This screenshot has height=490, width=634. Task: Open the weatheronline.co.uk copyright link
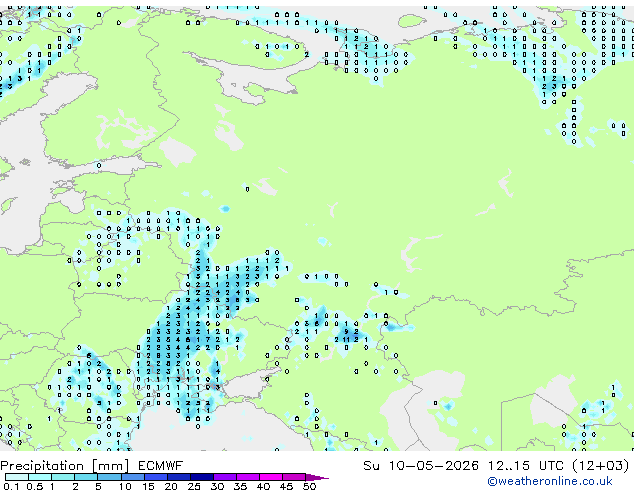click(550, 481)
